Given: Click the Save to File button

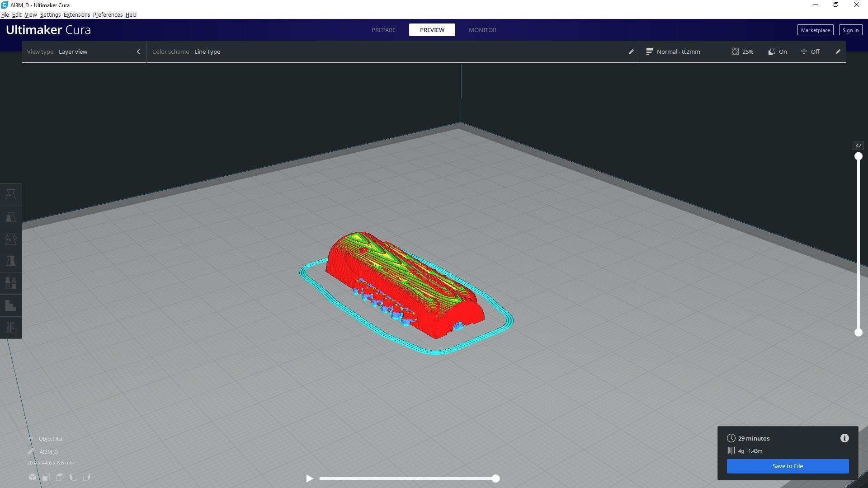Looking at the screenshot, I should (x=788, y=466).
